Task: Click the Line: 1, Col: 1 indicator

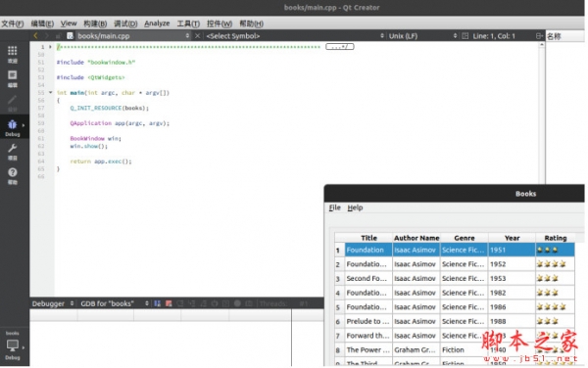Action: click(x=494, y=36)
